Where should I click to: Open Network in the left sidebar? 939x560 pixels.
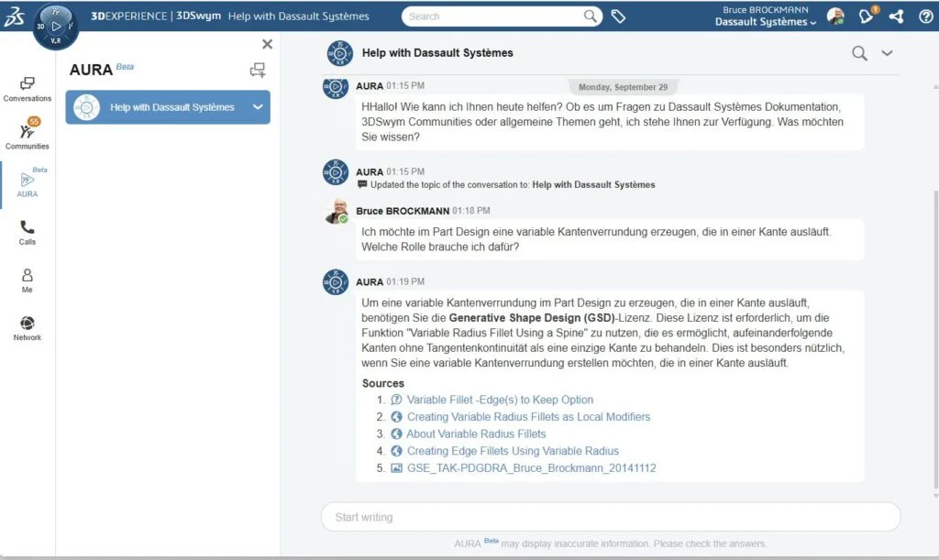(27, 328)
